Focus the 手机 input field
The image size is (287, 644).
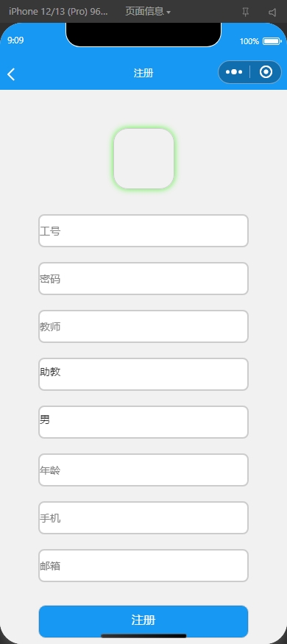[143, 518]
